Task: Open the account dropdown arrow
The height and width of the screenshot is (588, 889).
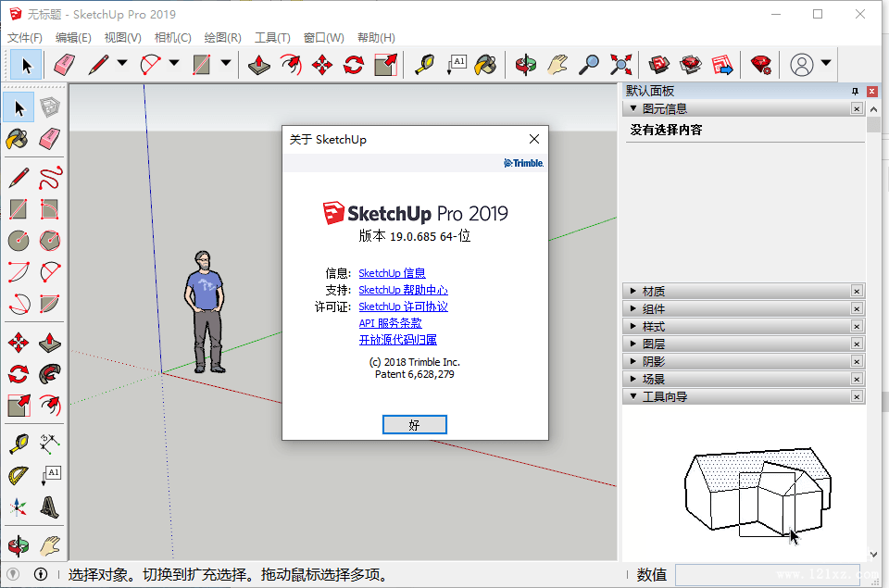Action: pyautogui.click(x=826, y=63)
